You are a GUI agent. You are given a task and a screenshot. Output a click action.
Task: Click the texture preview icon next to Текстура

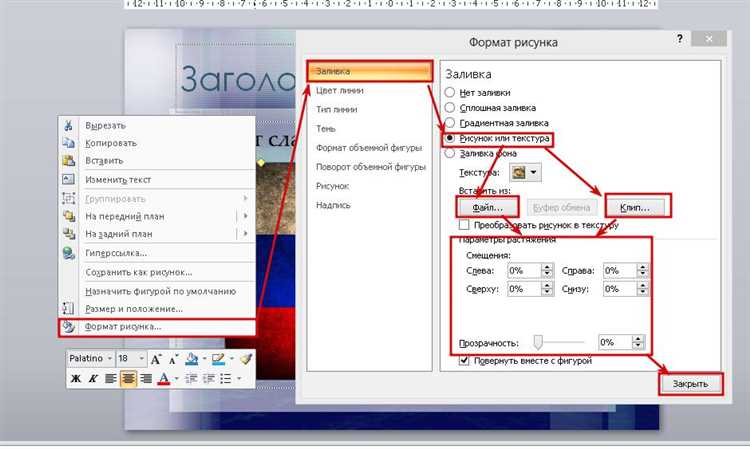click(519, 172)
